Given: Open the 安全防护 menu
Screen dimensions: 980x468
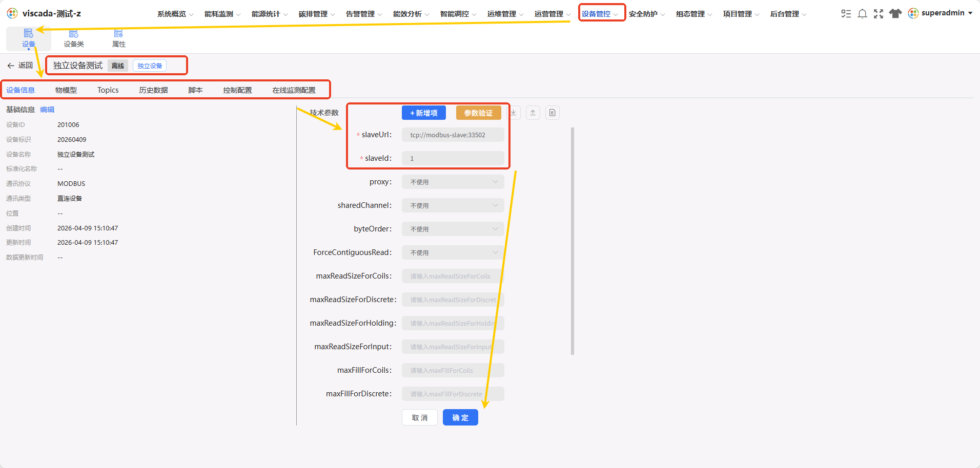Looking at the screenshot, I should (647, 14).
